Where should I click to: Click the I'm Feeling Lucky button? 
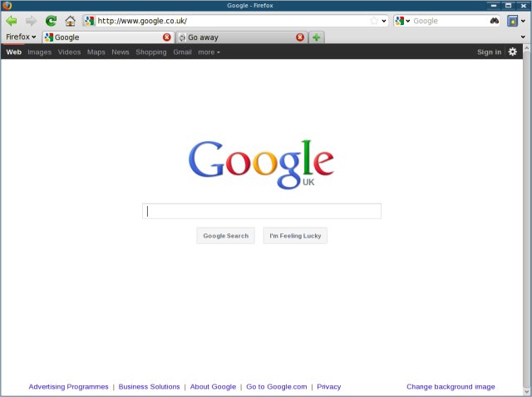coord(295,236)
